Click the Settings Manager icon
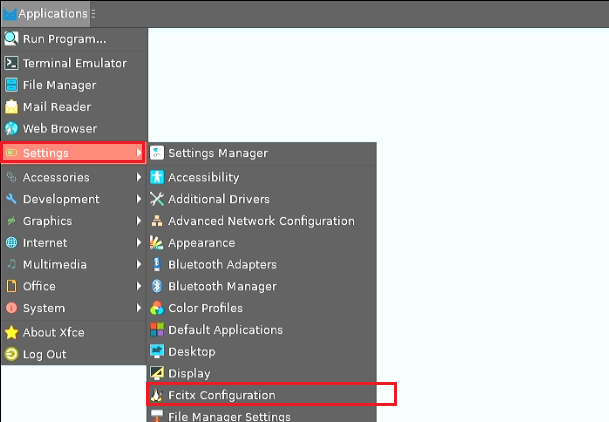Screen dimensions: 609x422 [x=157, y=153]
